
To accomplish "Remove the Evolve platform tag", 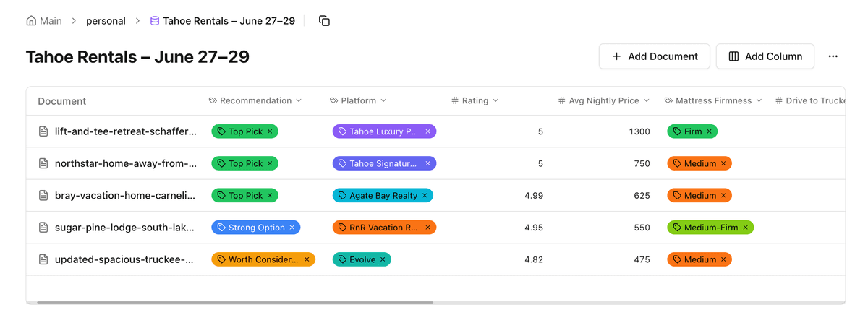I will [383, 259].
